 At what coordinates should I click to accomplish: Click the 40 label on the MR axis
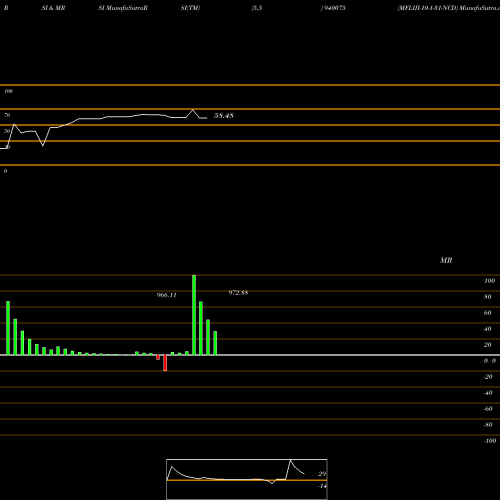[488, 329]
